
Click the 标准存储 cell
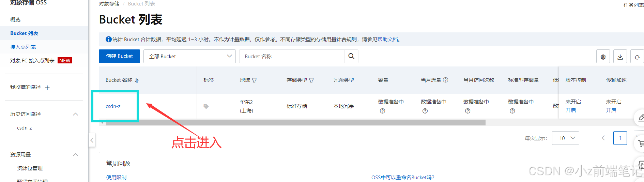pyautogui.click(x=297, y=106)
